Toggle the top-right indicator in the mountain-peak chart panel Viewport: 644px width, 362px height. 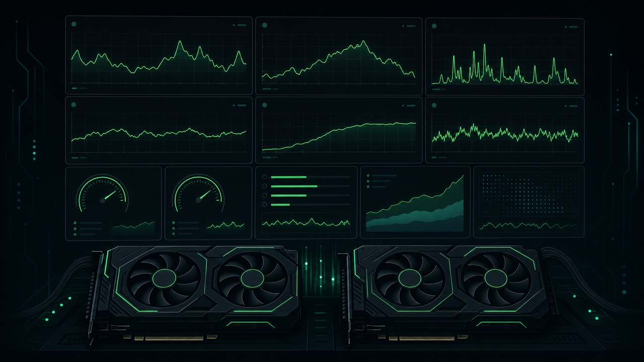tap(409, 26)
